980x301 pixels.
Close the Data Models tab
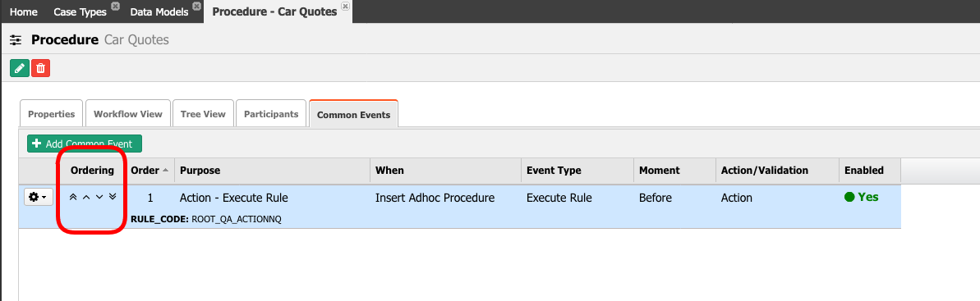197,7
